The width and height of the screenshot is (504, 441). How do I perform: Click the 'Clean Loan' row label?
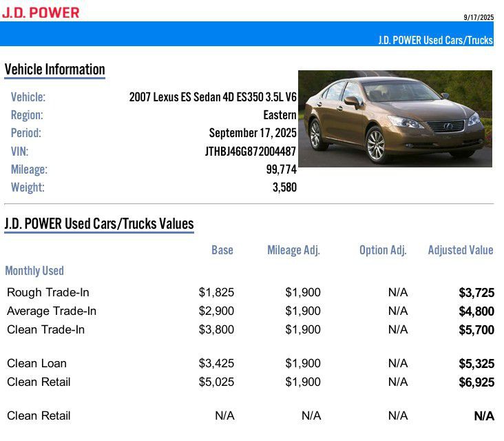click(x=36, y=363)
